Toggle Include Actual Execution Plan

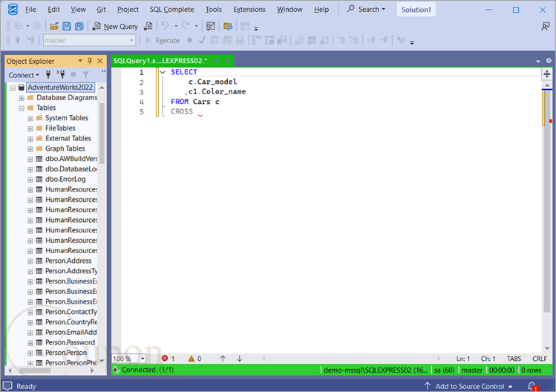pos(257,40)
